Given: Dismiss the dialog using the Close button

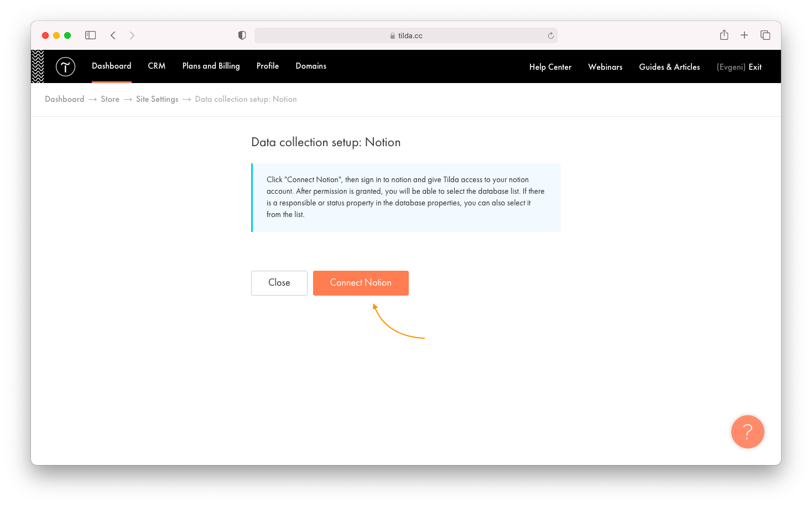Looking at the screenshot, I should pyautogui.click(x=279, y=283).
